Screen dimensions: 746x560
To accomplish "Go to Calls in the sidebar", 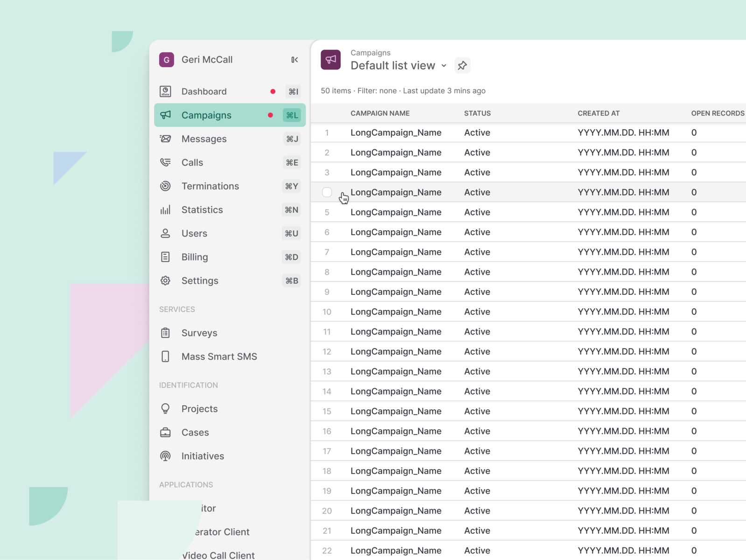I will pos(230,162).
